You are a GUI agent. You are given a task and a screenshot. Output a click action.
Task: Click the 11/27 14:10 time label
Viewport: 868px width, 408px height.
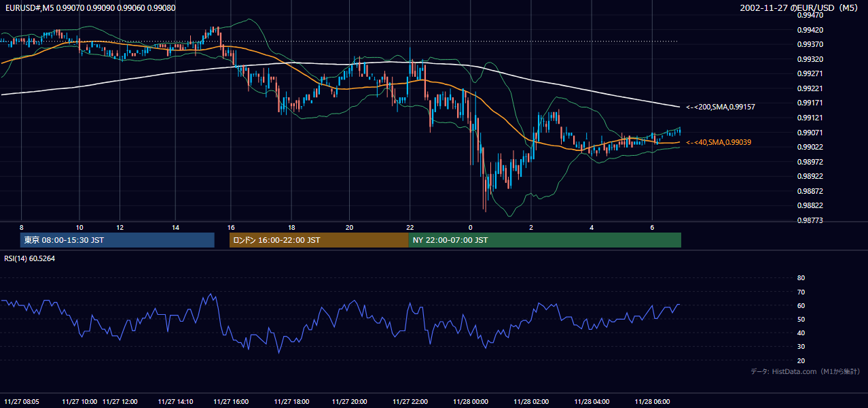(176, 402)
